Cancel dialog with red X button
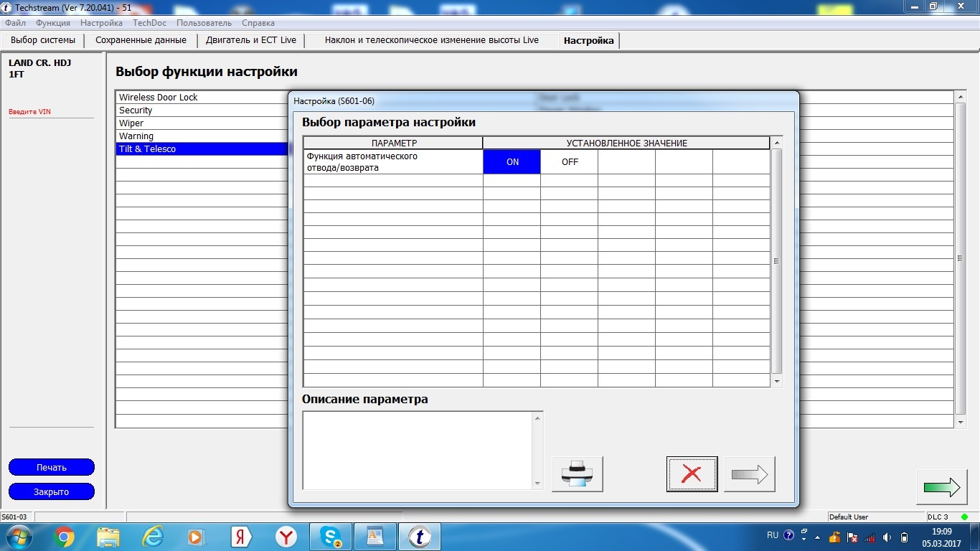The height and width of the screenshot is (551, 980). [692, 474]
